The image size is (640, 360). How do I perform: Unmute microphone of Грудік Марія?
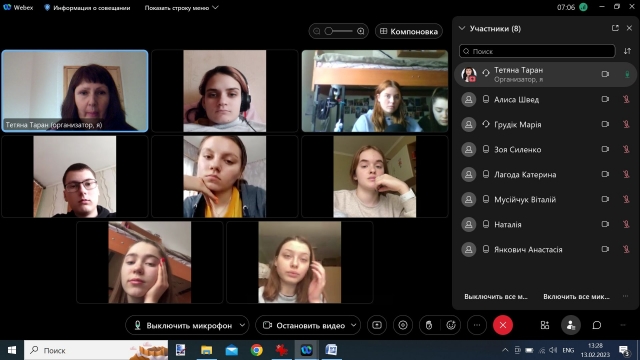(x=626, y=124)
